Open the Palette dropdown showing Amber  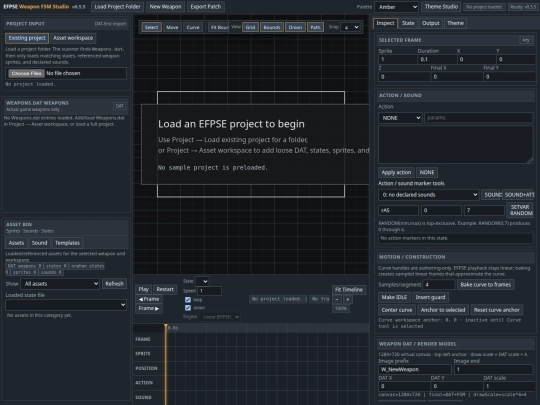(x=396, y=7)
